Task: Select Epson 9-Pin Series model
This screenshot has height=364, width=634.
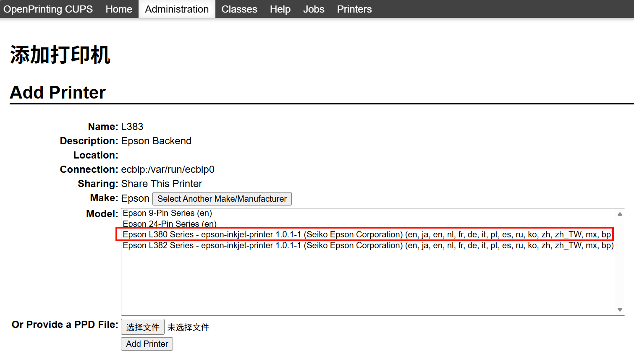Action: [167, 213]
